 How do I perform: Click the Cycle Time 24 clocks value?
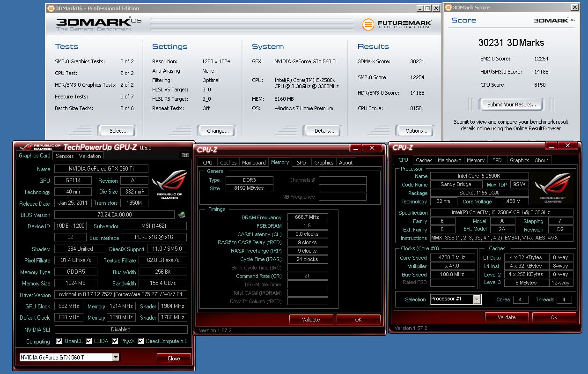[x=308, y=259]
